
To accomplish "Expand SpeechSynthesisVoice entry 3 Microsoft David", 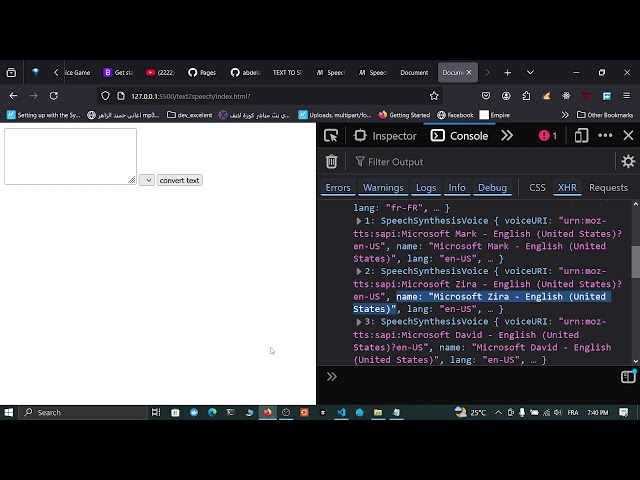I will pyautogui.click(x=358, y=322).
